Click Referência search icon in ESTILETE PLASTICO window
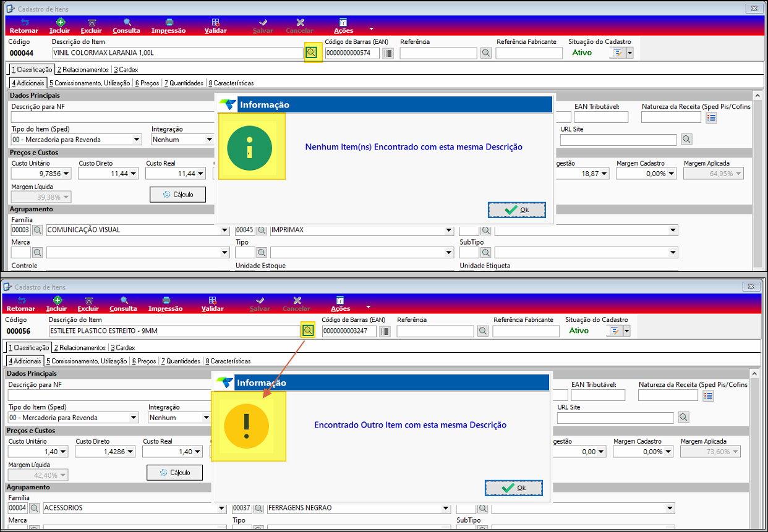 click(483, 331)
